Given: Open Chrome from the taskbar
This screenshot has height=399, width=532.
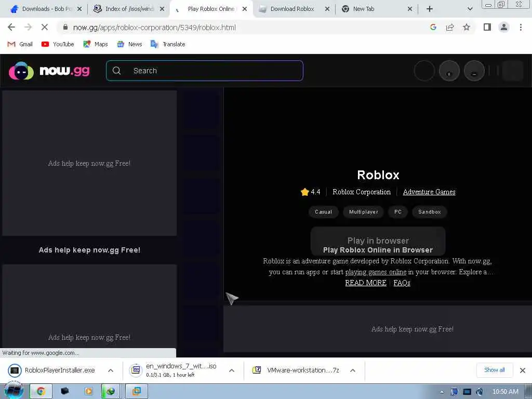Looking at the screenshot, I should coord(41,391).
